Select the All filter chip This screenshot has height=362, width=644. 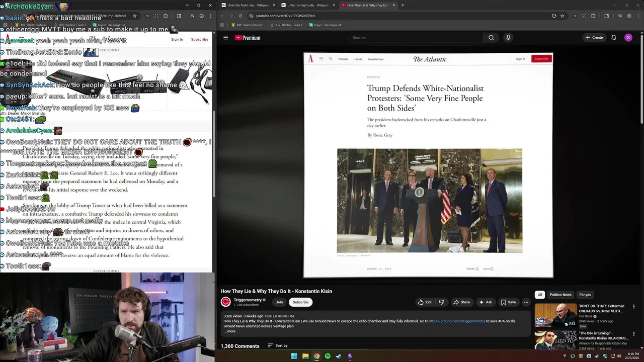point(539,295)
